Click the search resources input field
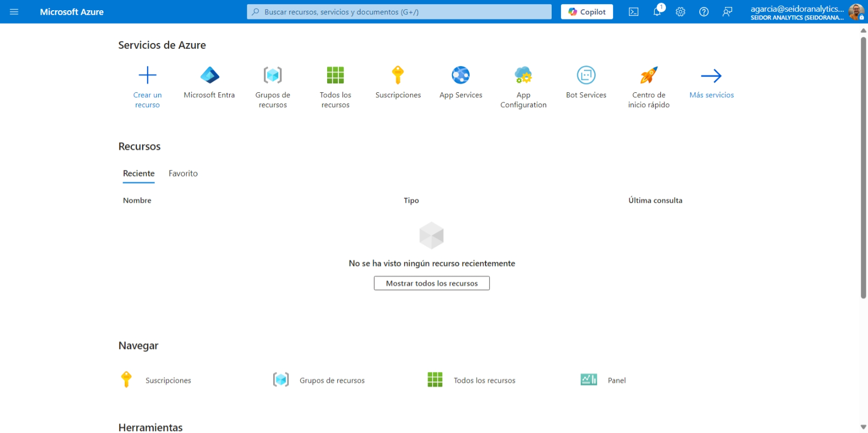The image size is (868, 433). click(x=399, y=12)
